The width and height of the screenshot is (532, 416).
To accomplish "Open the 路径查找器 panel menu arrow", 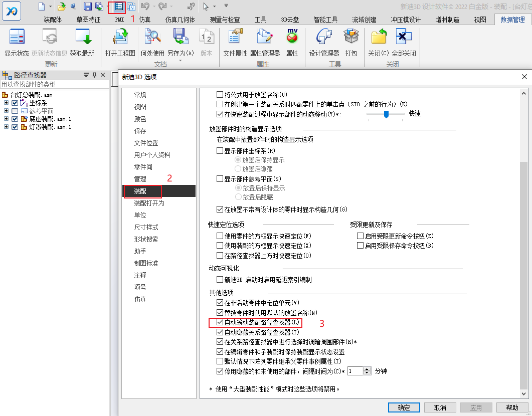I will [x=86, y=75].
